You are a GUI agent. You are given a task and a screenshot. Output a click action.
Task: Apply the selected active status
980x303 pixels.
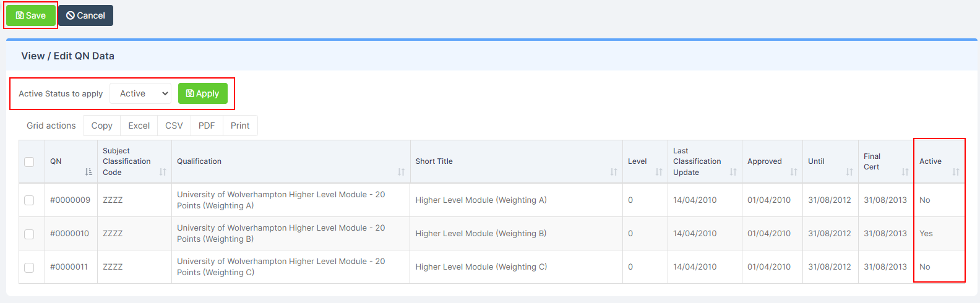[x=203, y=93]
